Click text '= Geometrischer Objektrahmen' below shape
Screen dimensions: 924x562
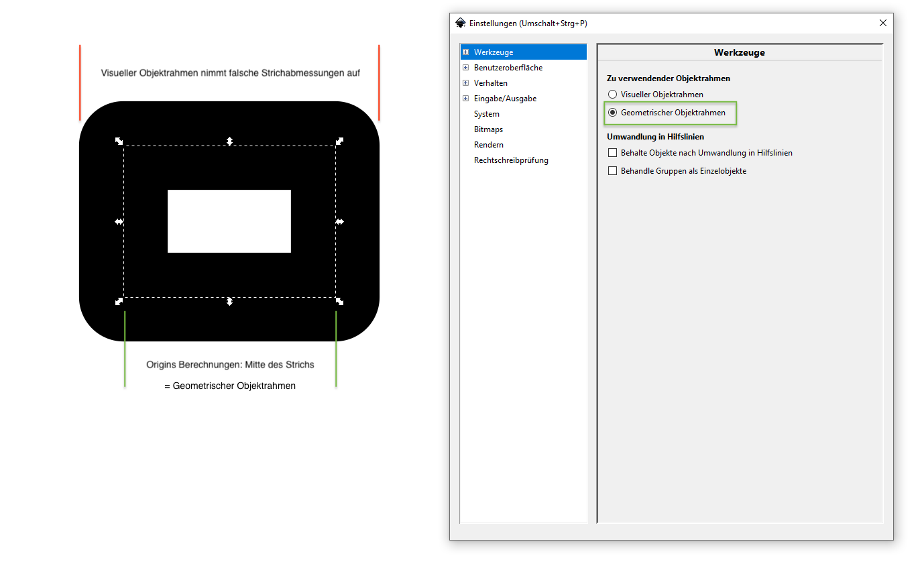click(x=230, y=386)
